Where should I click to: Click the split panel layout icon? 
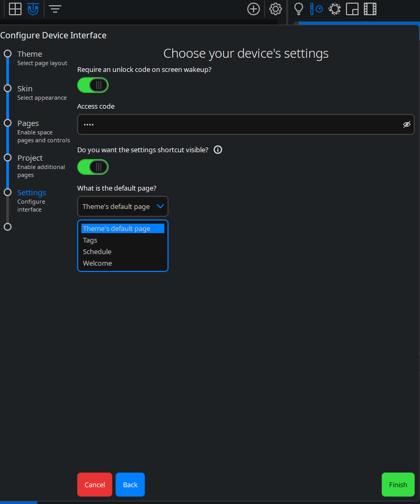352,9
